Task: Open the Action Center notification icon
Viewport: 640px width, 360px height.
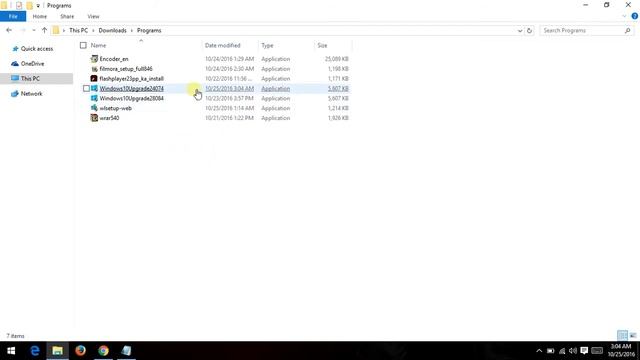Action: [584, 351]
